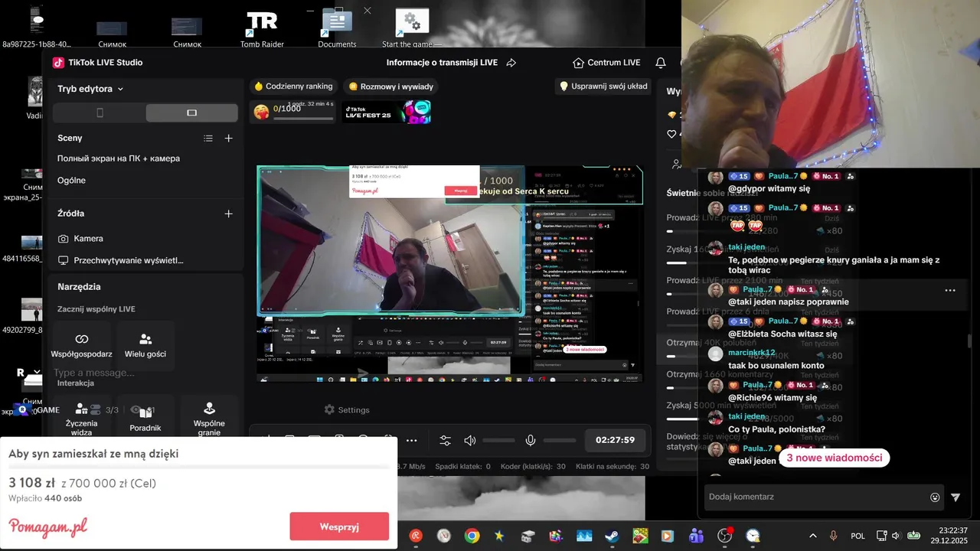980x551 pixels.
Task: Open the scene list icon next to Sceny
Action: 208,139
